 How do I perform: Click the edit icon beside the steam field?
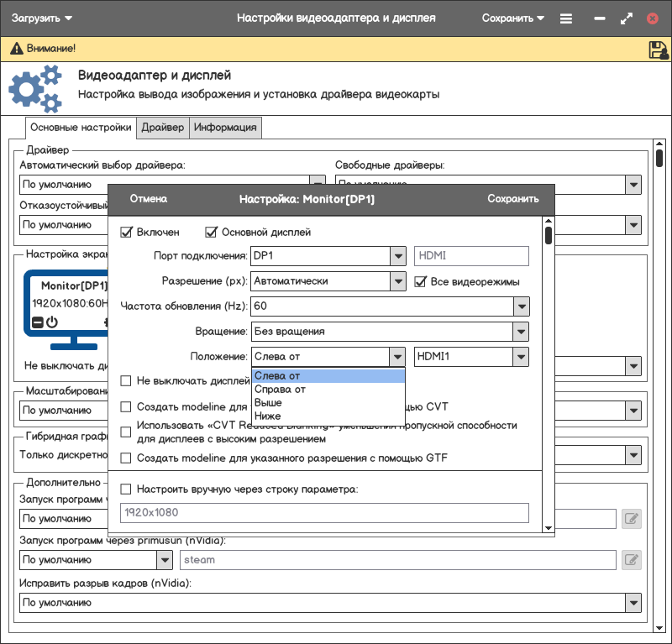pyautogui.click(x=632, y=559)
